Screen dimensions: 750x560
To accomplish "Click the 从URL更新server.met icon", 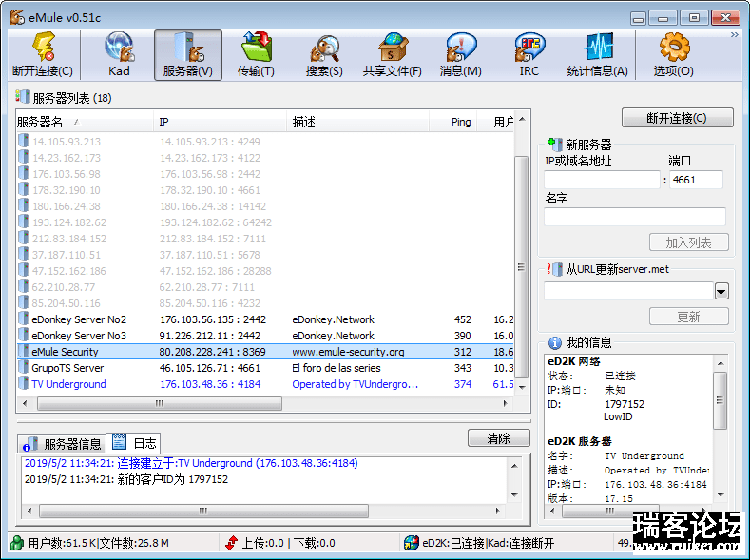I will 555,269.
